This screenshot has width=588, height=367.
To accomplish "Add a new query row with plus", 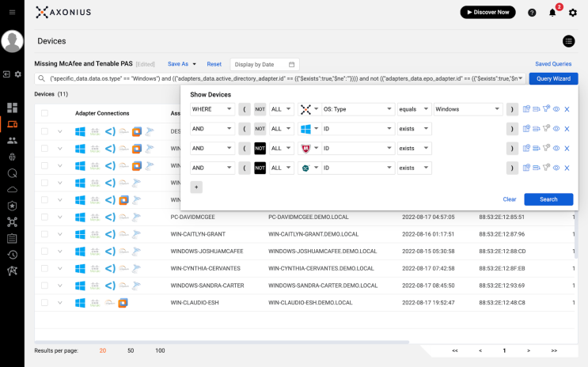I will click(x=197, y=187).
